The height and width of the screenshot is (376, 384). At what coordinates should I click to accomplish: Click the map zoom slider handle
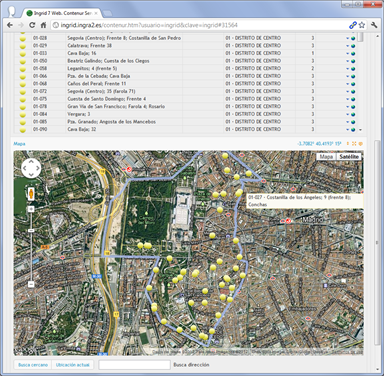[x=31, y=230]
